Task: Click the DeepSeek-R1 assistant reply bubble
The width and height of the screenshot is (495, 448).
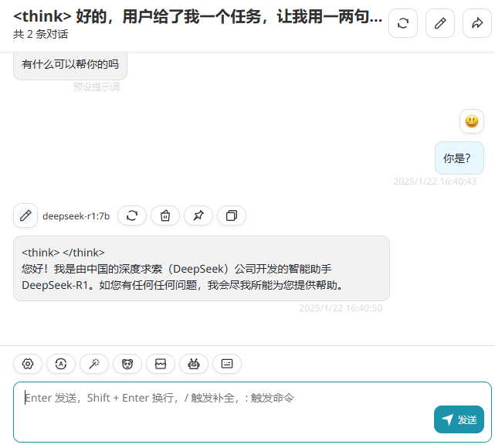Action: click(x=202, y=268)
